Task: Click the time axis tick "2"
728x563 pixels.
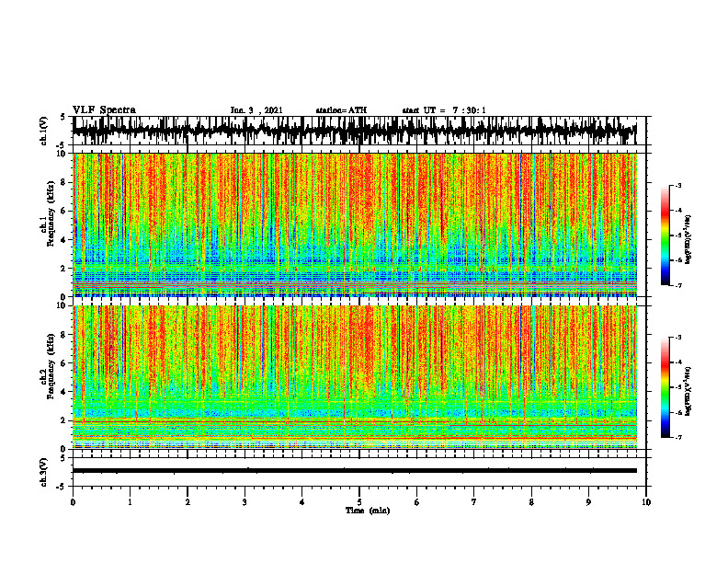Action: 188,502
